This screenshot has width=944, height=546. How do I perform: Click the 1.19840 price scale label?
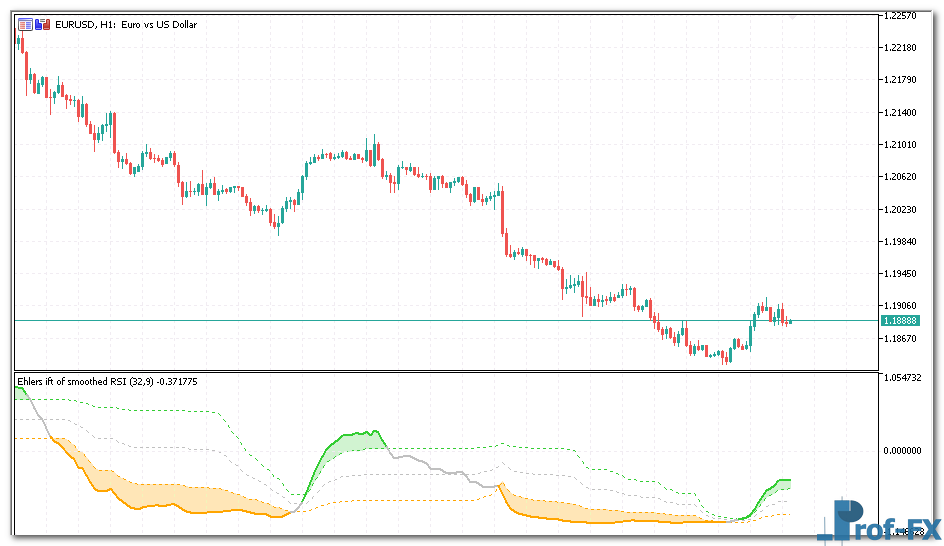coord(899,241)
